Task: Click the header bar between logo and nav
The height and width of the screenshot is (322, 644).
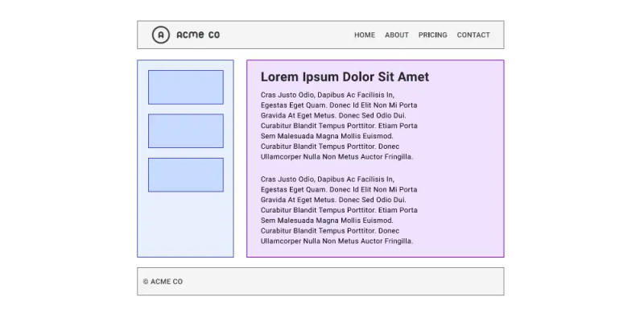Action: coord(287,35)
